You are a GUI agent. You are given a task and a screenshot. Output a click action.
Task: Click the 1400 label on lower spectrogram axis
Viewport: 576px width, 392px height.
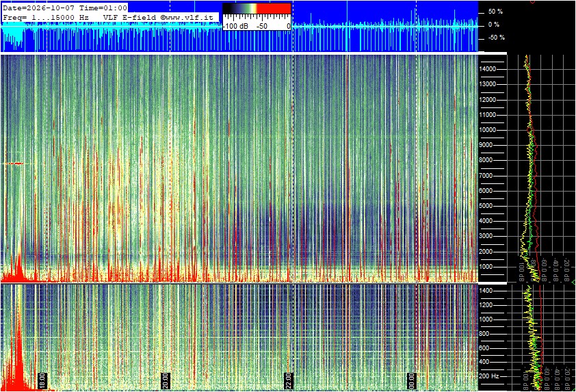click(x=486, y=291)
